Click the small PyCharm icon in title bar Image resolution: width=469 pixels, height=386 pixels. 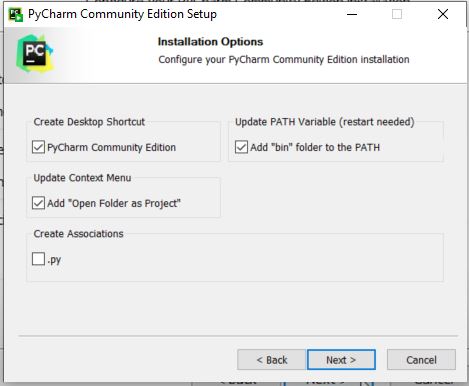[x=16, y=14]
